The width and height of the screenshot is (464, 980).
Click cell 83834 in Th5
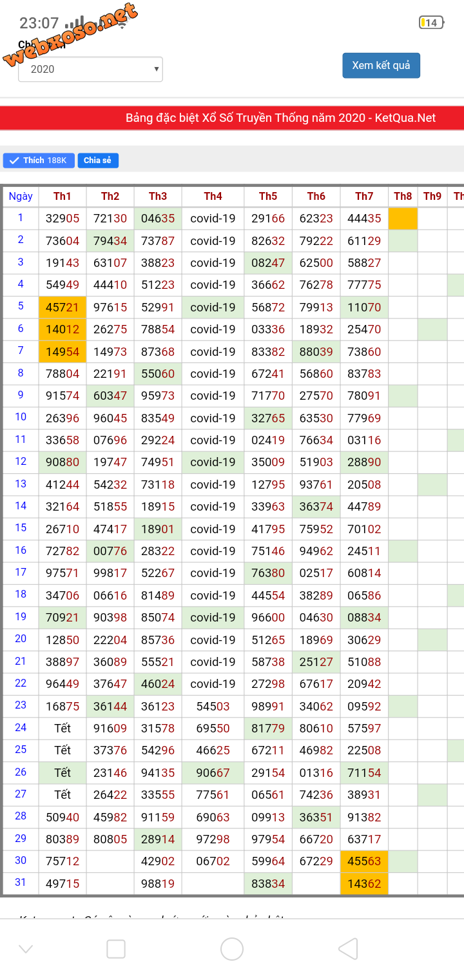coord(268,883)
